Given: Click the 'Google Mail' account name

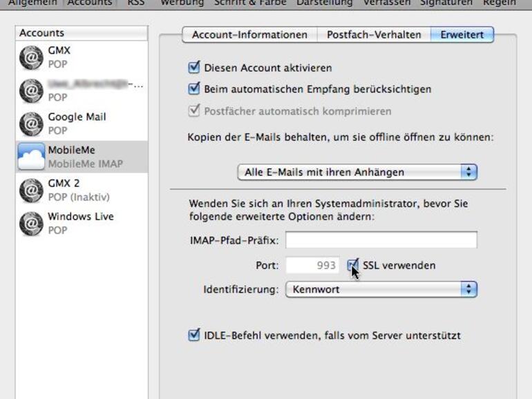Looking at the screenshot, I should [x=77, y=117].
